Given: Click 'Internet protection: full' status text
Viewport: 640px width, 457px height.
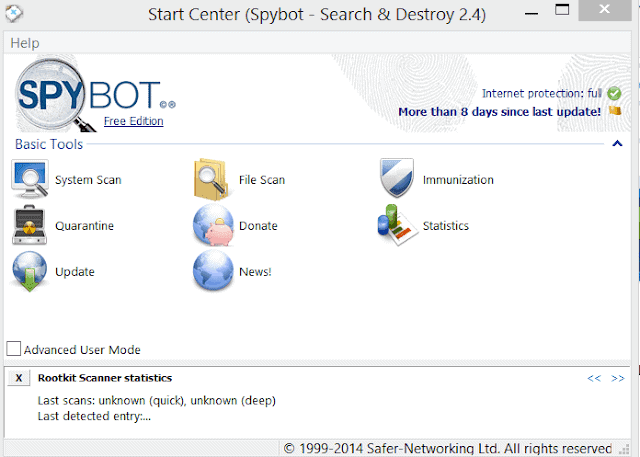Looking at the screenshot, I should coord(542,93).
